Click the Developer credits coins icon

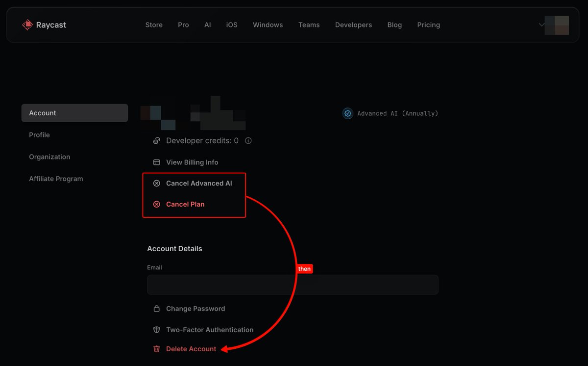point(157,141)
